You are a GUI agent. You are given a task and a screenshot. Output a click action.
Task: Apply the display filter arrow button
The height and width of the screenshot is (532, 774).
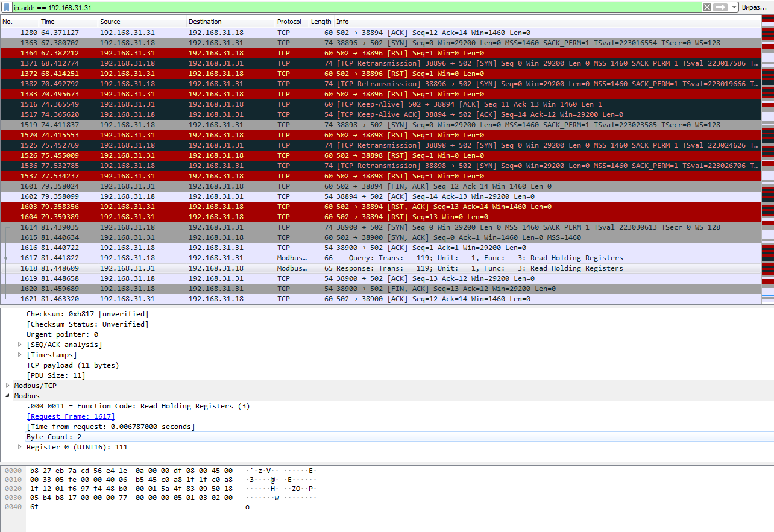coord(720,7)
